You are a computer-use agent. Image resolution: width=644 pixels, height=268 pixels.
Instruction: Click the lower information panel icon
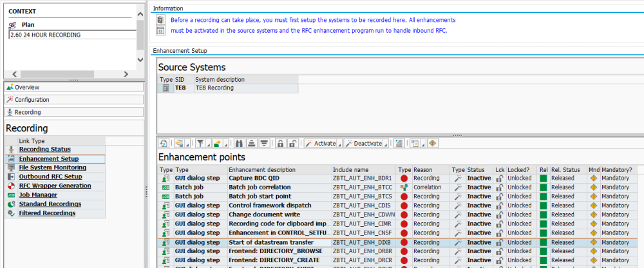160,30
